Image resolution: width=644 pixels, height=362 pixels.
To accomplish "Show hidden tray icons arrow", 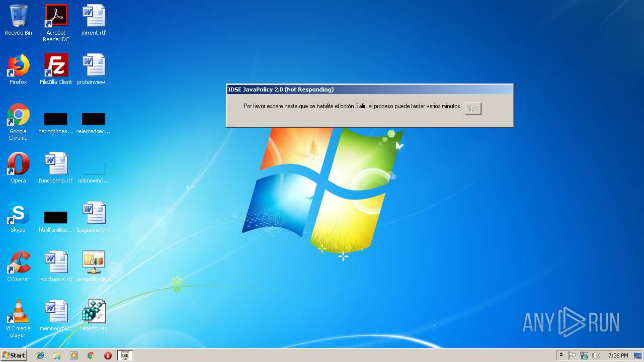I will point(561,355).
